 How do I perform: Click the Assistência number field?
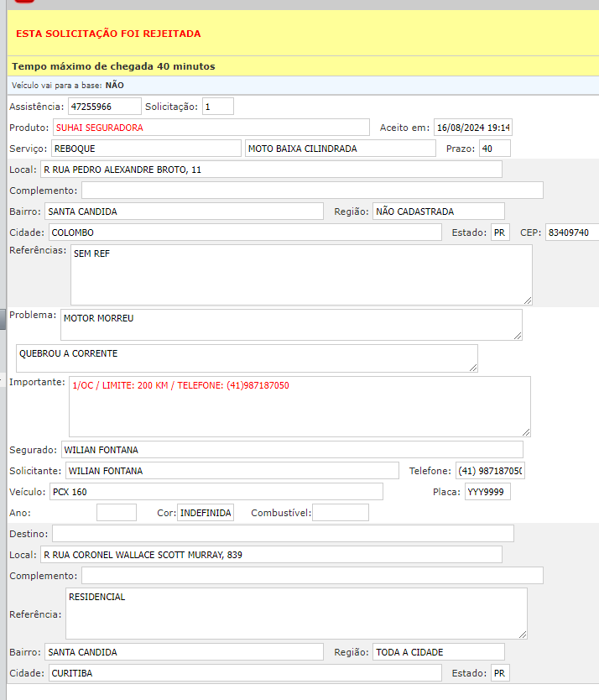105,107
